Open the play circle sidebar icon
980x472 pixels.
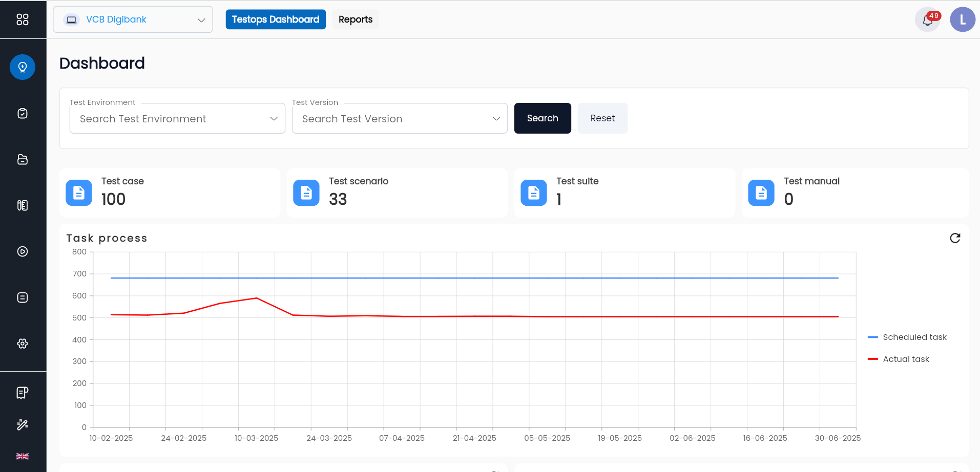pyautogui.click(x=23, y=251)
